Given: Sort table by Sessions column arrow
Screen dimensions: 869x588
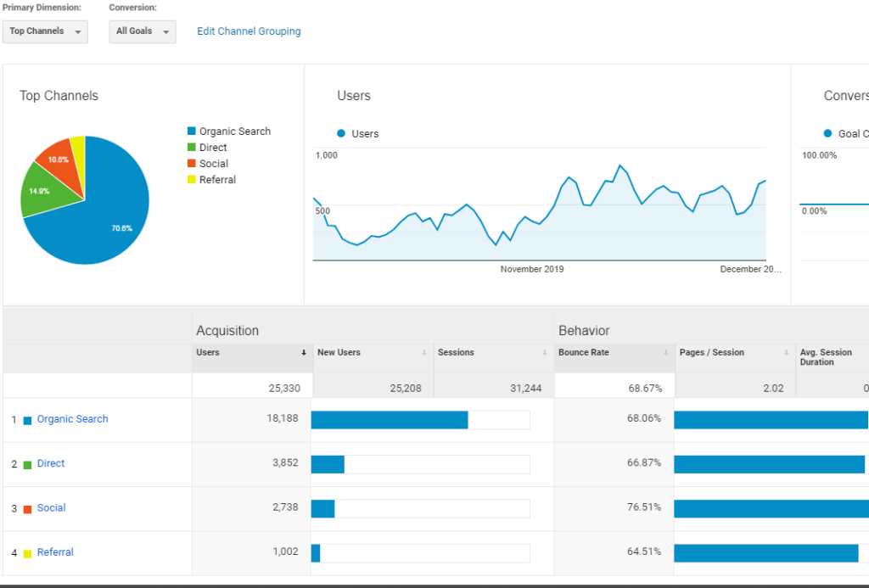Looking at the screenshot, I should 545,353.
